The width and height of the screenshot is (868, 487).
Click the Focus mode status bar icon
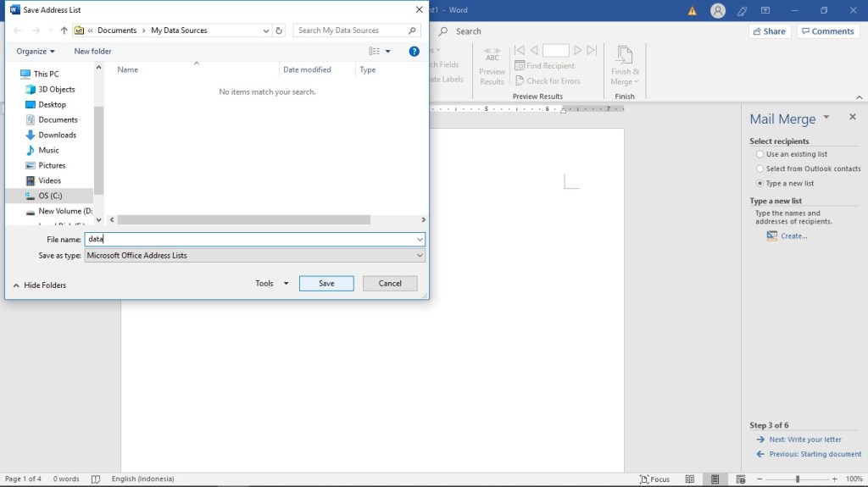pyautogui.click(x=654, y=479)
